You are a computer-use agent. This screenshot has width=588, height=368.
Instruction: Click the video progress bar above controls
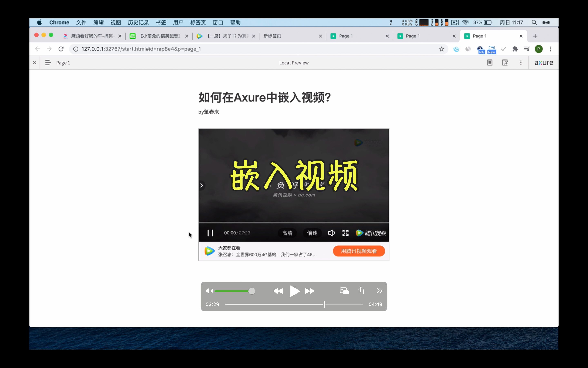pos(294,222)
